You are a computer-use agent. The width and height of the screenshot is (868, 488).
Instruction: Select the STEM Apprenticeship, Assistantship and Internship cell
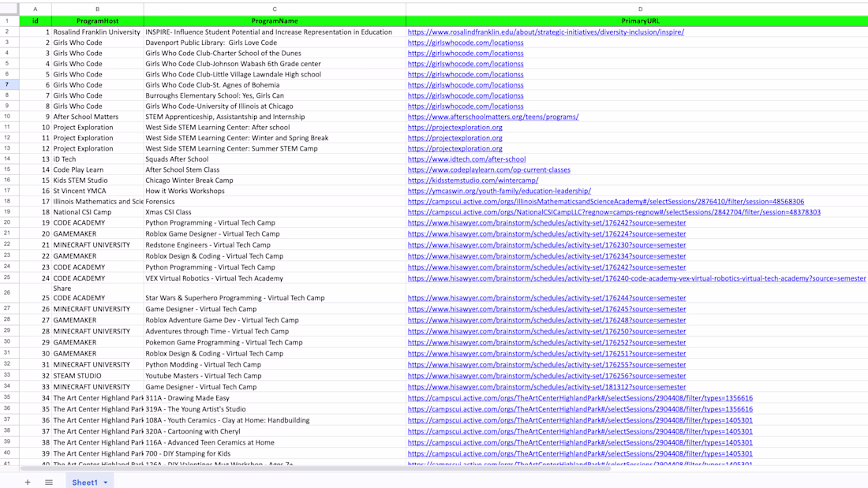[x=275, y=117]
